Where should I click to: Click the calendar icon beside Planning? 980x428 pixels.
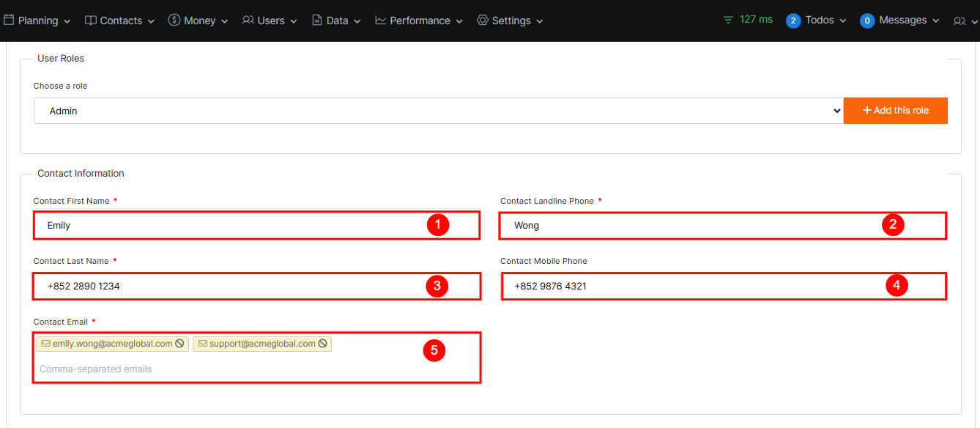[x=9, y=21]
